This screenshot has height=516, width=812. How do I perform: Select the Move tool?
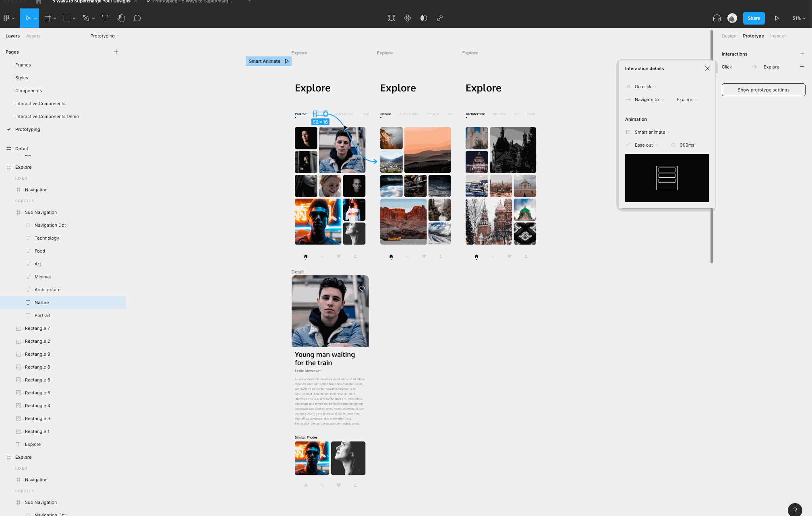point(27,18)
